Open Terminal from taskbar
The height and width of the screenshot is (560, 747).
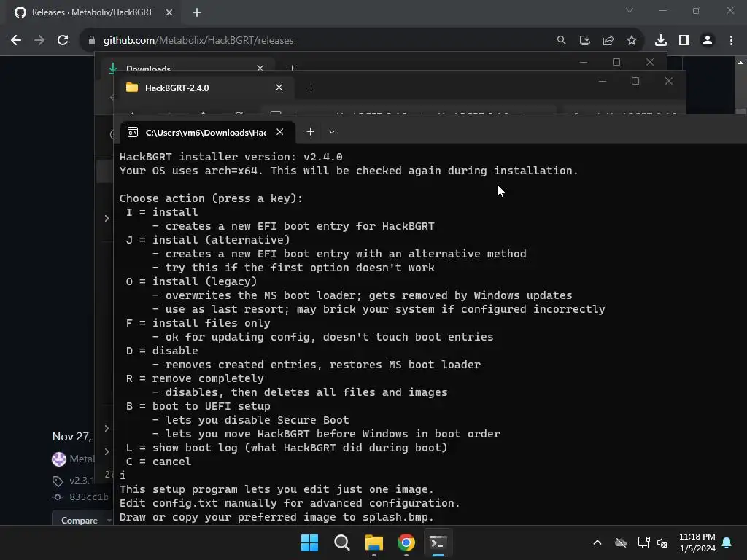[438, 542]
